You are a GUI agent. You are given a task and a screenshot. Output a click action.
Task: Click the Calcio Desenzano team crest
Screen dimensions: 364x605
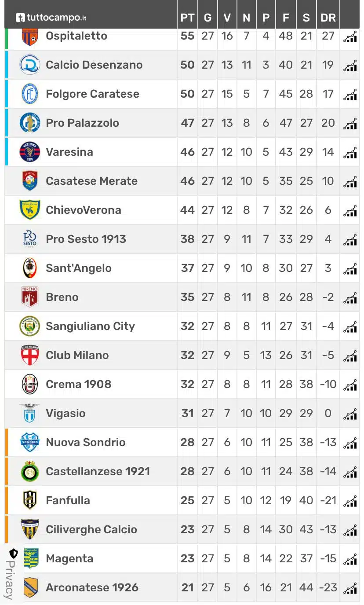[30, 65]
